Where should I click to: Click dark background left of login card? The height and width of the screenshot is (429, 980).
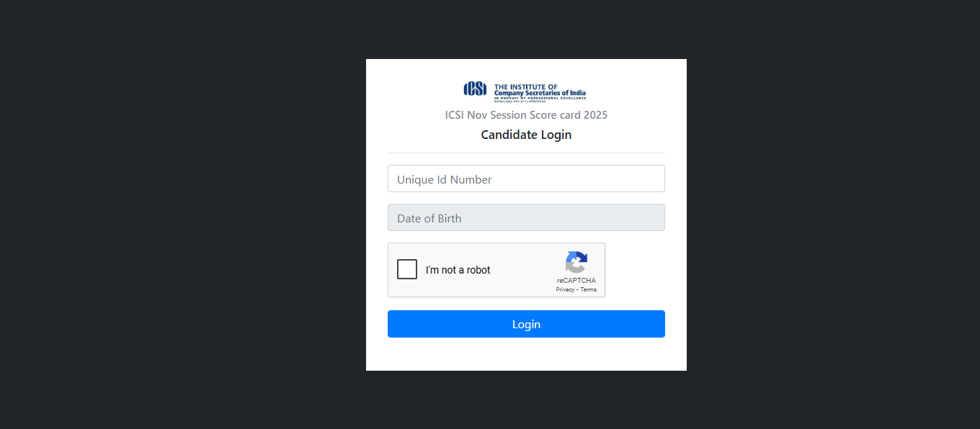pos(180,216)
